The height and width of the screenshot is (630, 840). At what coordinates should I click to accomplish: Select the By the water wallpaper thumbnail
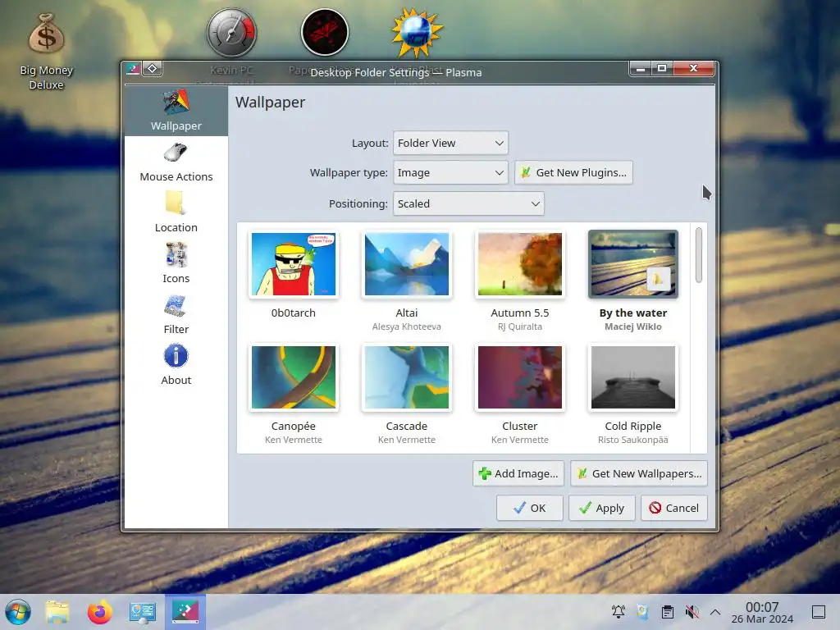[632, 264]
